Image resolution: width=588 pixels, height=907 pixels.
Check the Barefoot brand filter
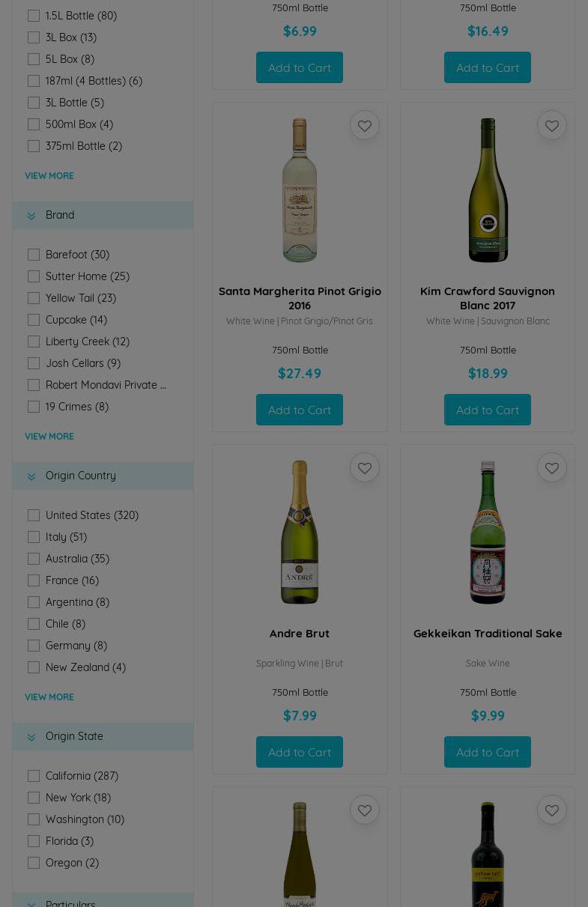[34, 255]
